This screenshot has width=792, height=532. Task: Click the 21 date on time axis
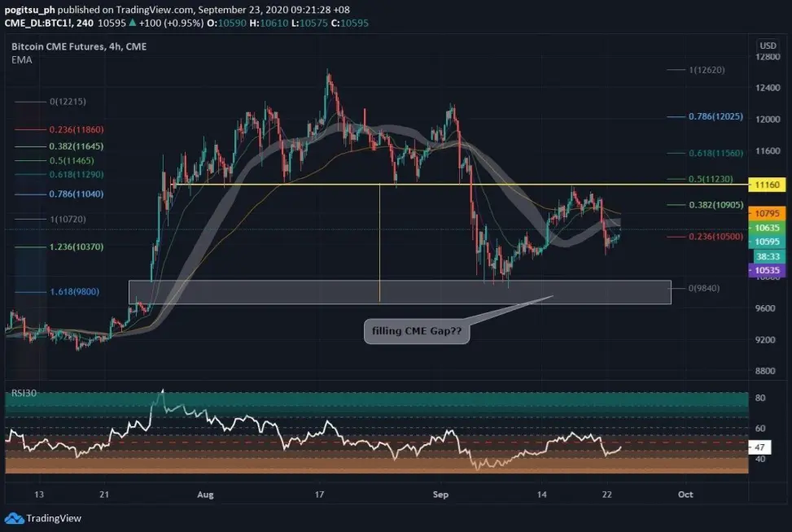(104, 495)
